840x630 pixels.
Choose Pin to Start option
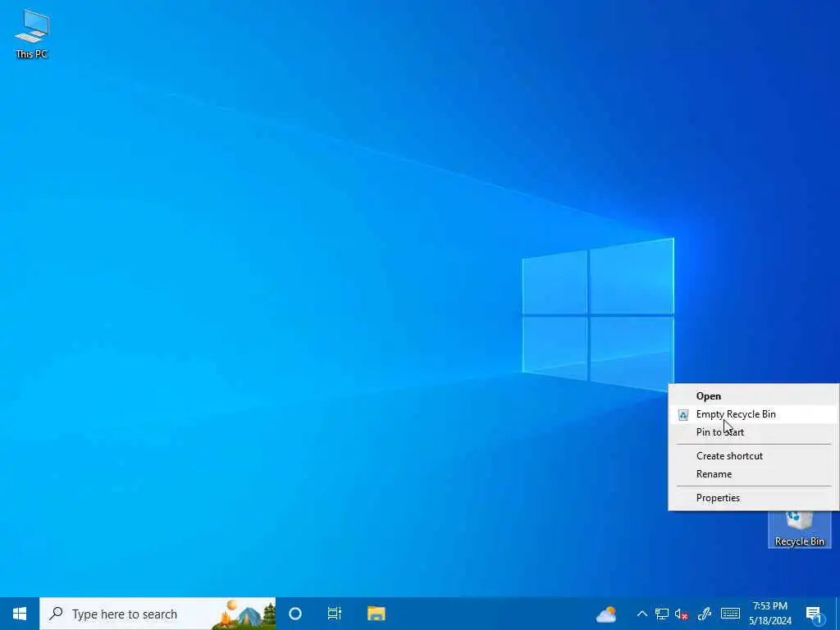pos(753,432)
